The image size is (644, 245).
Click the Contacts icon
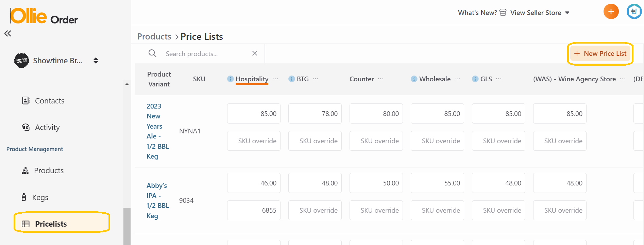(26, 100)
